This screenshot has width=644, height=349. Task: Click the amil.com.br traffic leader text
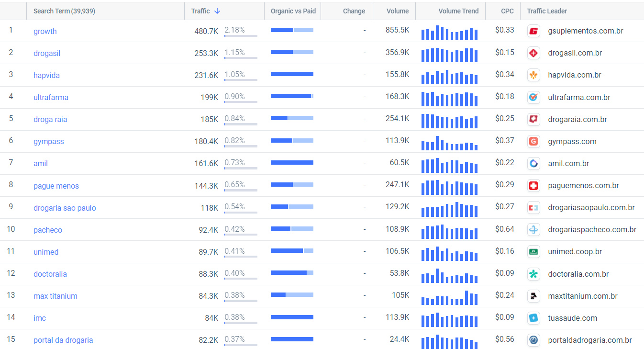tap(568, 163)
